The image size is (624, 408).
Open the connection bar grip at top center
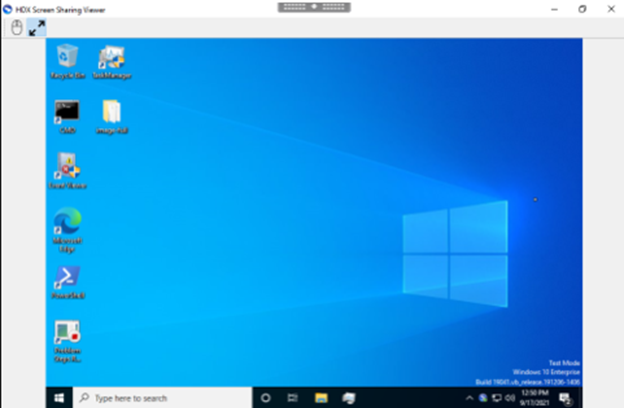(314, 7)
